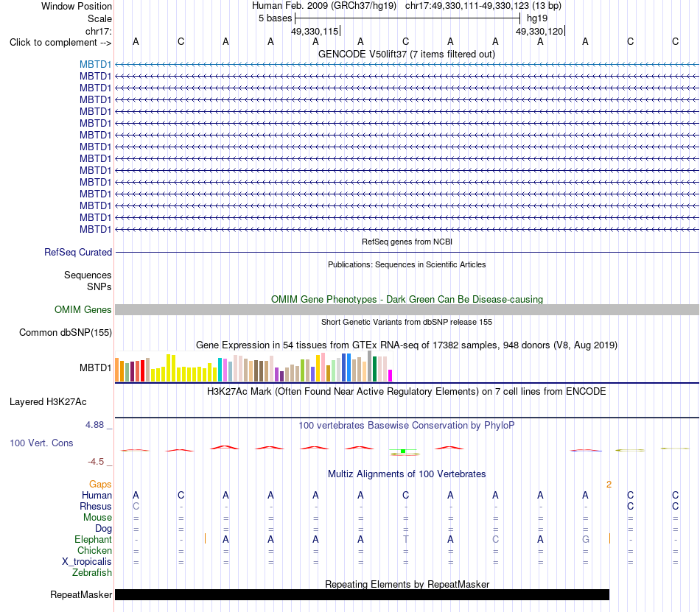Click the 4.88 PhyloP upper scale value
Image resolution: width=700 pixels, height=612 pixels.
[x=94, y=425]
